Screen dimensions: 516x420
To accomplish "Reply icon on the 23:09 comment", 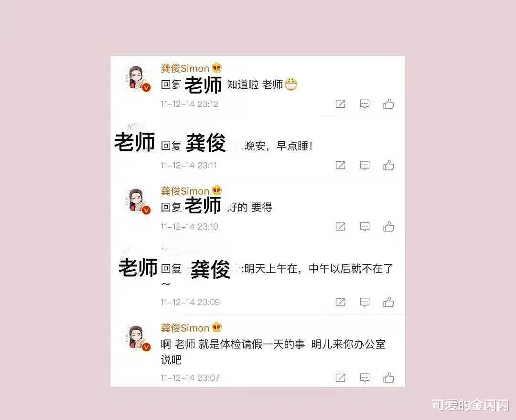I will (364, 302).
